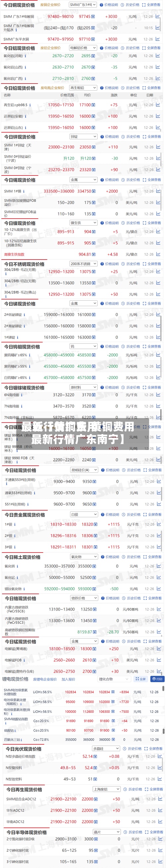Click info icon beside 氧化铝(河南)
Image resolution: width=166 pixels, height=868 pixels.
(25, 56)
